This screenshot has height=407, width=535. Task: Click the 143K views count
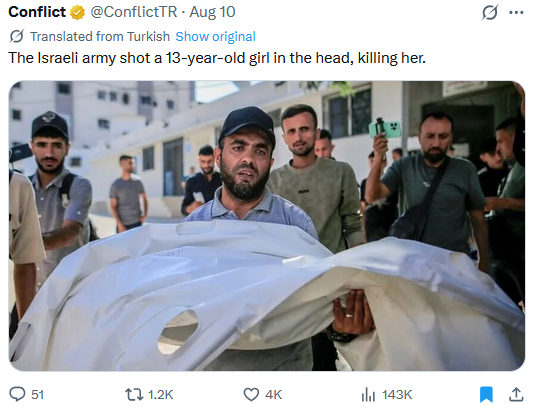click(397, 395)
